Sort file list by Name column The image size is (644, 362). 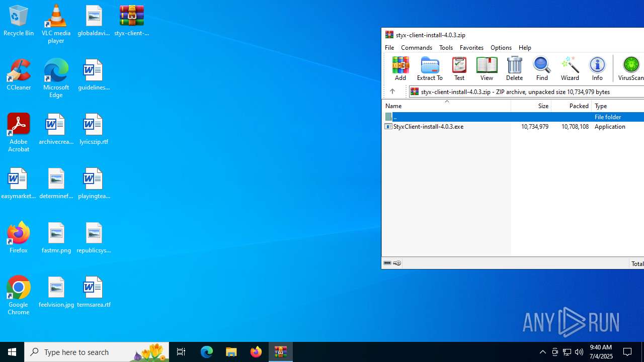[x=446, y=106]
